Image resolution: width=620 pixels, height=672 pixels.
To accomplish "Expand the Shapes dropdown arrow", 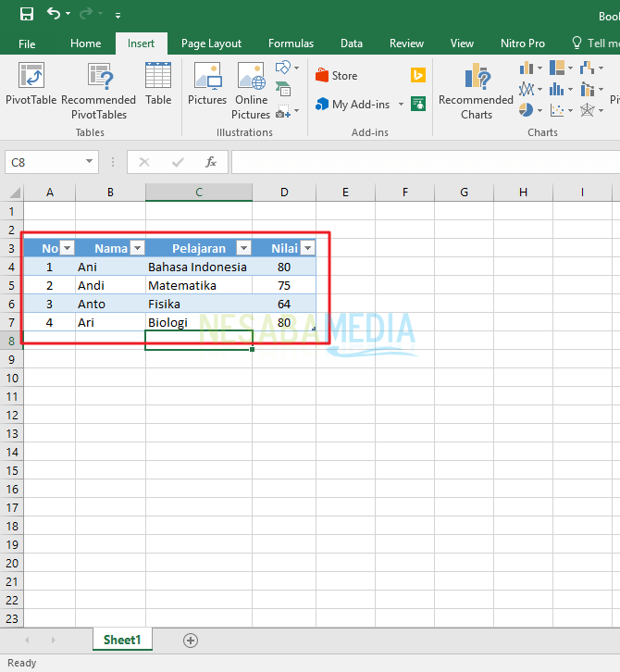I will point(296,68).
